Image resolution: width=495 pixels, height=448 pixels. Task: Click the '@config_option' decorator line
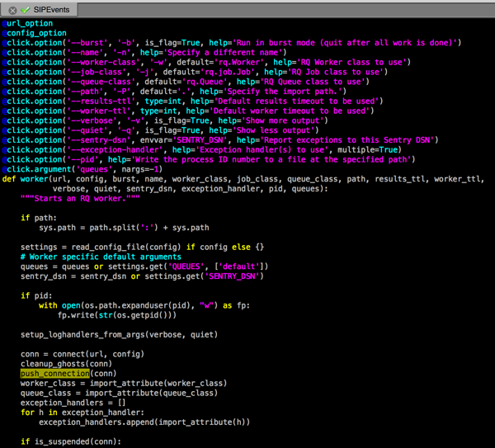click(x=35, y=33)
